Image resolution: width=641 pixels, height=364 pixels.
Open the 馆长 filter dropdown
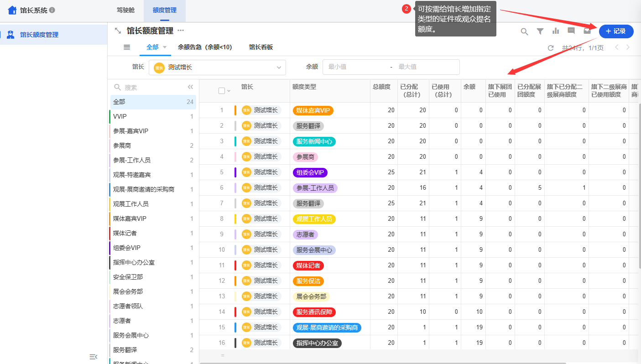coord(217,67)
